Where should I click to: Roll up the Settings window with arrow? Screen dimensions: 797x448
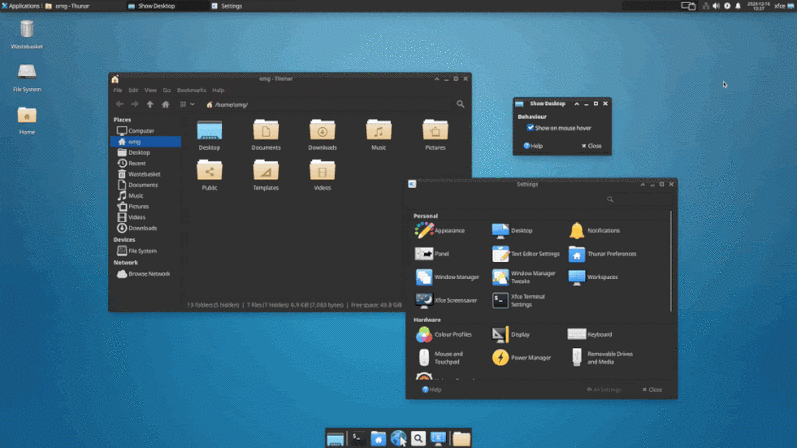pos(642,184)
